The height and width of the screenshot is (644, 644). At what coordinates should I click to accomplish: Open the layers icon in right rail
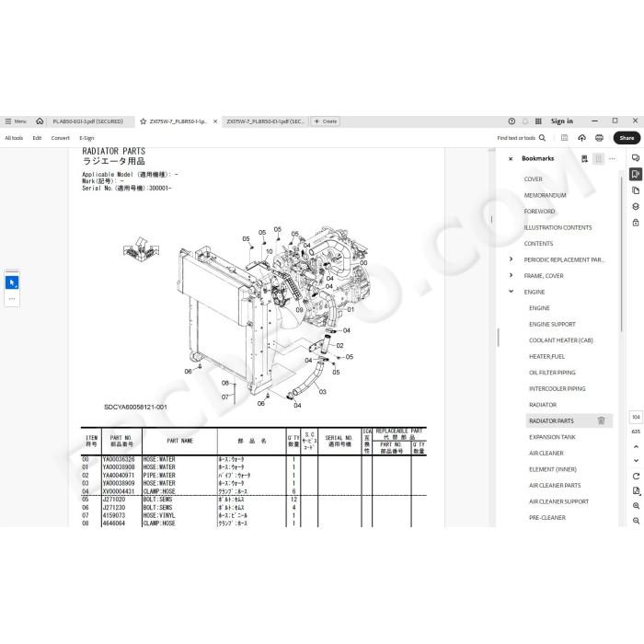tap(636, 207)
